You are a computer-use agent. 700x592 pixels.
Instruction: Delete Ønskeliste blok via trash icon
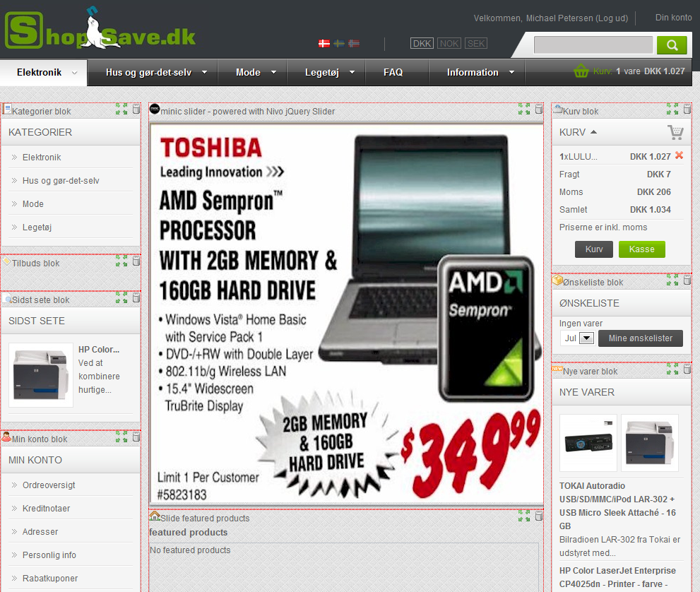point(687,280)
